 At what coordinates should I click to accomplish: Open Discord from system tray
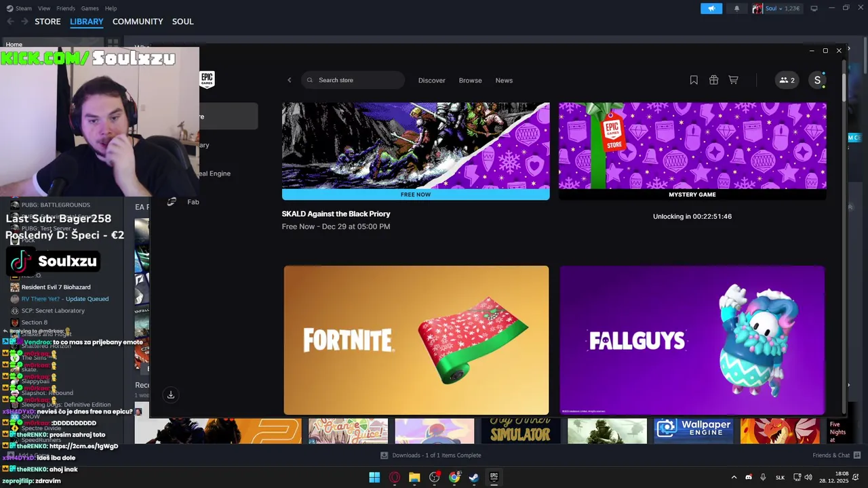pos(749,477)
